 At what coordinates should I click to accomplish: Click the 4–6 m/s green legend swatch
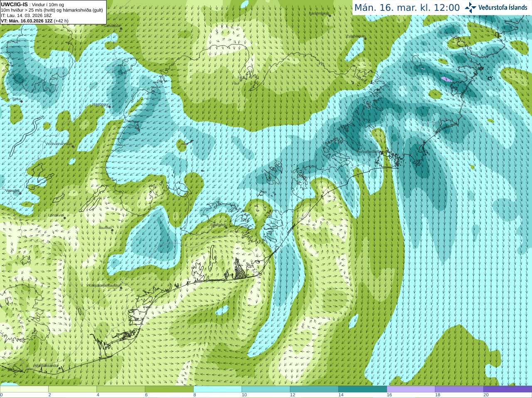[x=121, y=389]
